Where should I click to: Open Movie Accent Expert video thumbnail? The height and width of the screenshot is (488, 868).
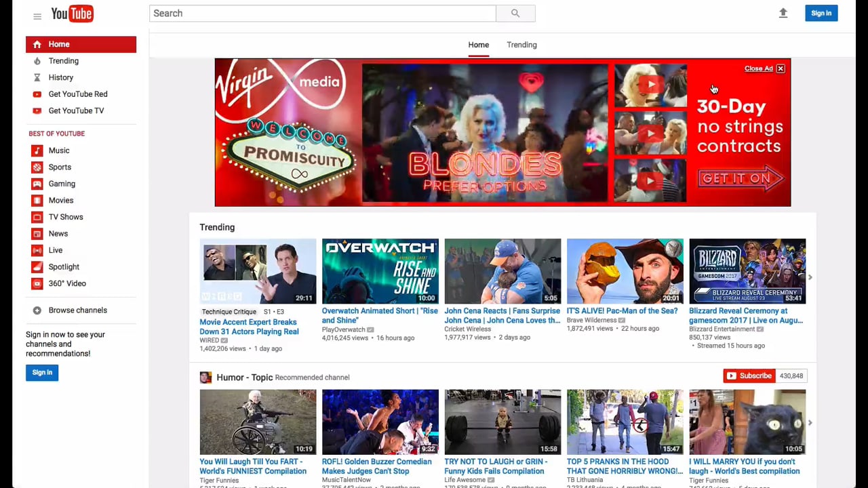(x=258, y=271)
